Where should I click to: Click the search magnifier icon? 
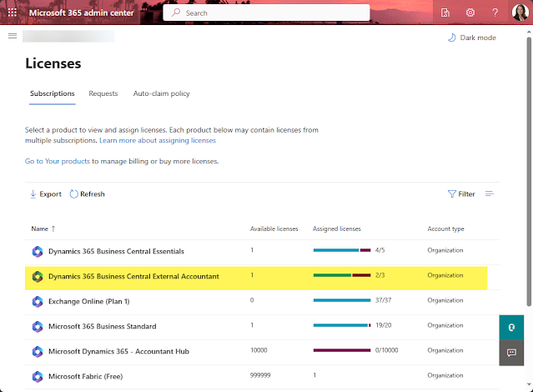(176, 13)
